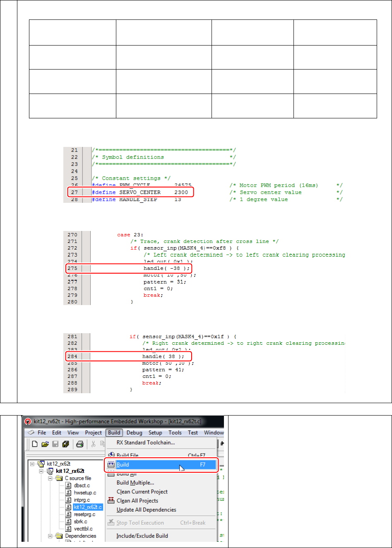Open the View menu

(x=73, y=433)
